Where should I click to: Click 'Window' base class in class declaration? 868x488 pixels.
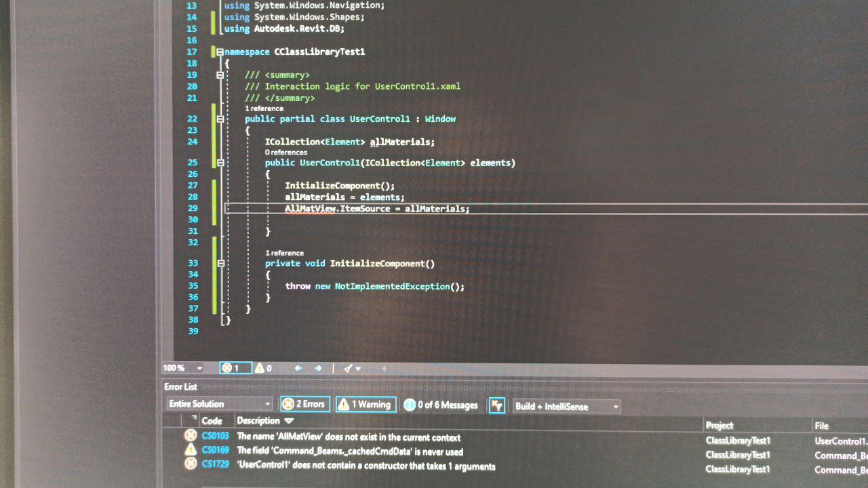coord(440,119)
